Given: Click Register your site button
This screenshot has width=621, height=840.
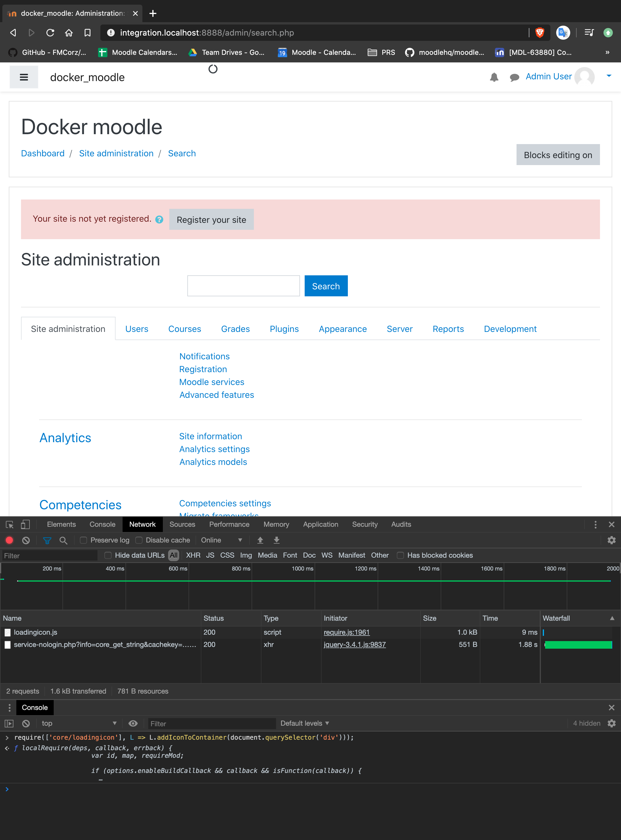Looking at the screenshot, I should click(x=211, y=219).
